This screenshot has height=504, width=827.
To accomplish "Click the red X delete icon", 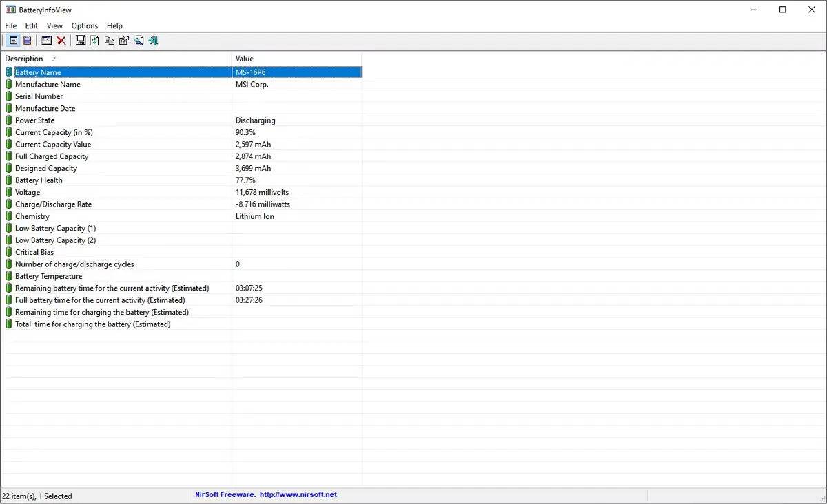I will point(61,41).
